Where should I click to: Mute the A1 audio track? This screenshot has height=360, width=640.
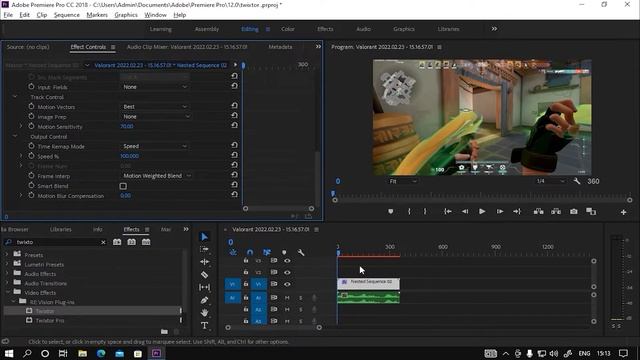[x=287, y=298]
